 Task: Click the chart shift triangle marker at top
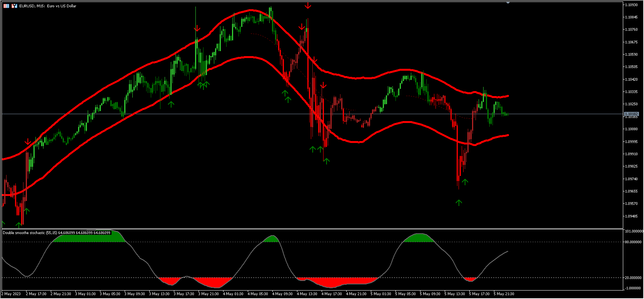pos(508,3)
